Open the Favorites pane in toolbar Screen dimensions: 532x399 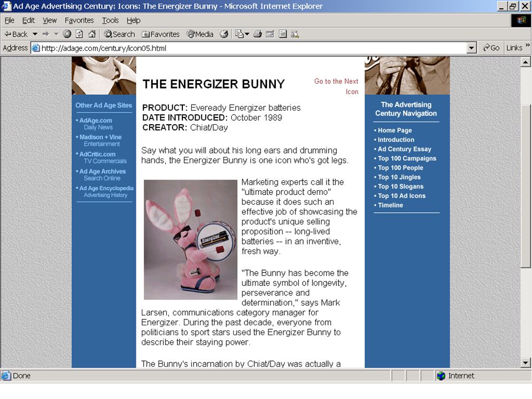pyautogui.click(x=161, y=34)
